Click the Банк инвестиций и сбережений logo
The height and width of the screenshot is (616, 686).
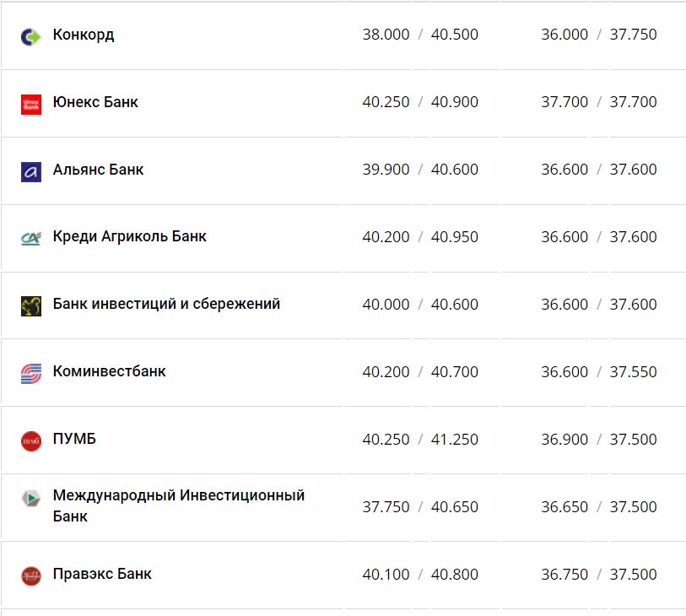(31, 305)
